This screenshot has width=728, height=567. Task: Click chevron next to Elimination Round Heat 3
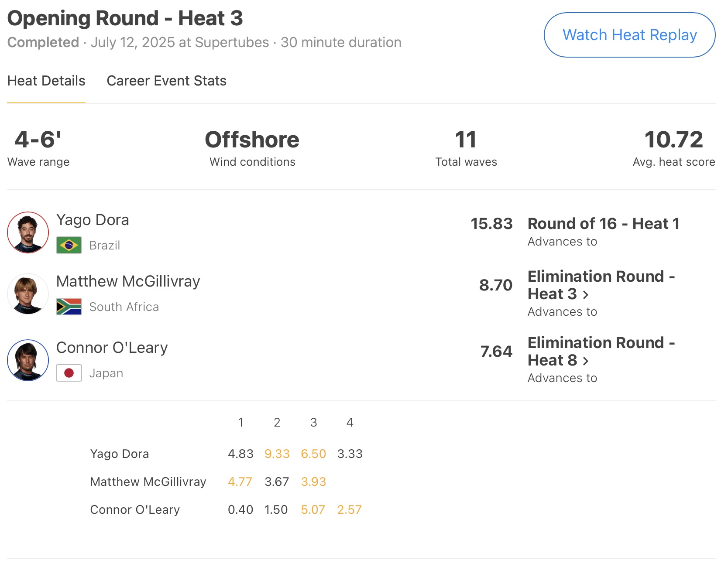pos(586,295)
